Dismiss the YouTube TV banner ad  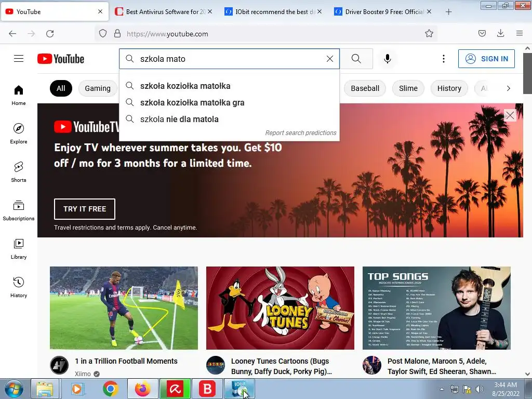(x=510, y=115)
